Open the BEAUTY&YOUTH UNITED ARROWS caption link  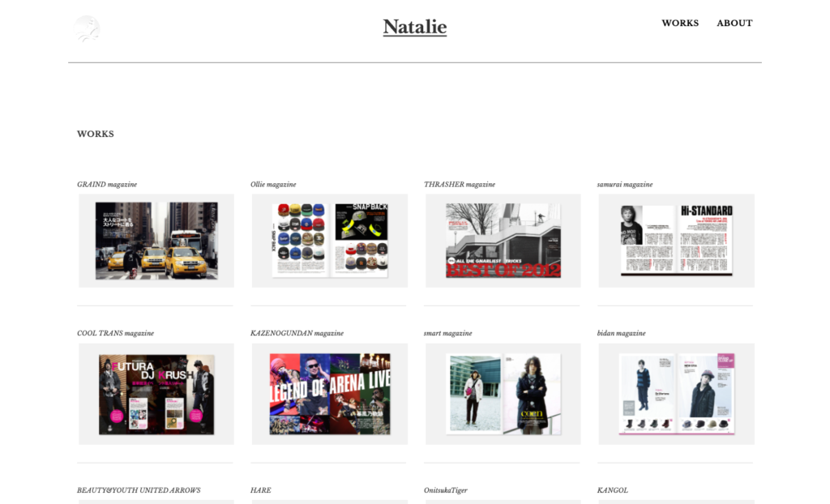pyautogui.click(x=139, y=490)
